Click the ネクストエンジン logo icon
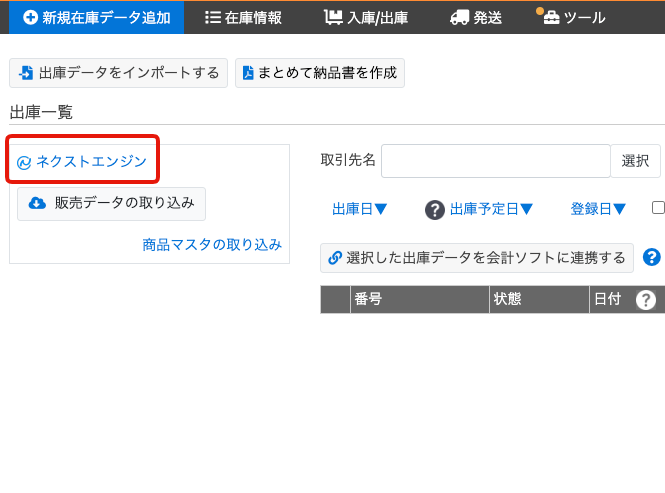Viewport: 665px width, 493px height. 24,162
